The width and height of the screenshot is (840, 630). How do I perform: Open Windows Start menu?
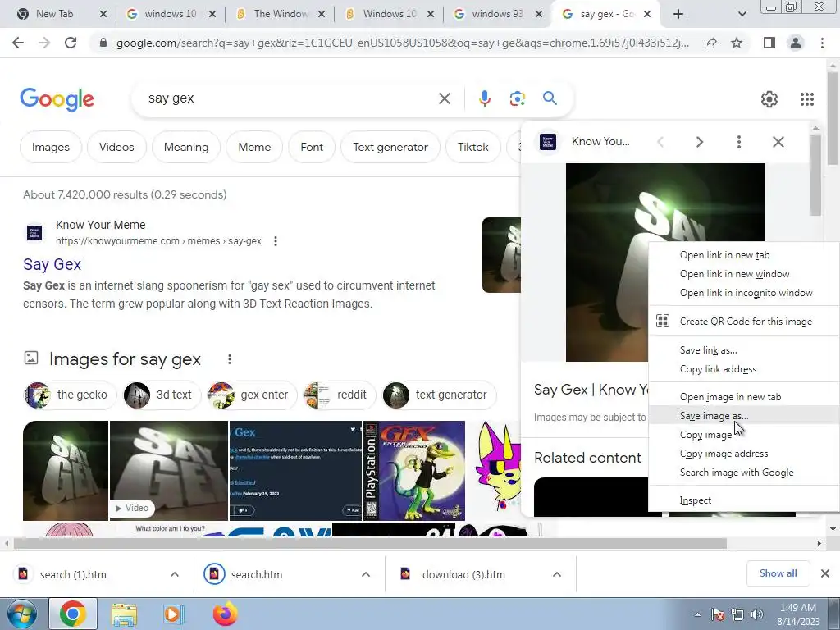(x=21, y=614)
